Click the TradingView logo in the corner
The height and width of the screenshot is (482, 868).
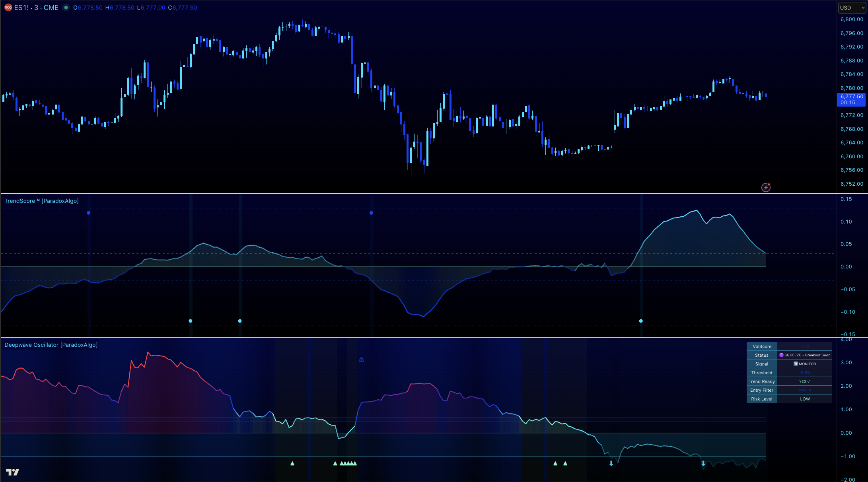[13, 472]
